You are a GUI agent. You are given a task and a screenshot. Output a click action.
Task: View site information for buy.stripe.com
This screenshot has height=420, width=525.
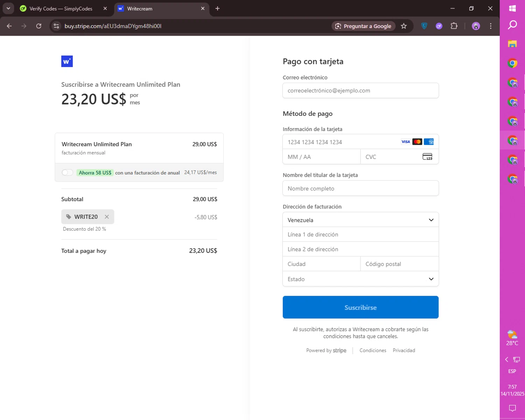(x=56, y=26)
